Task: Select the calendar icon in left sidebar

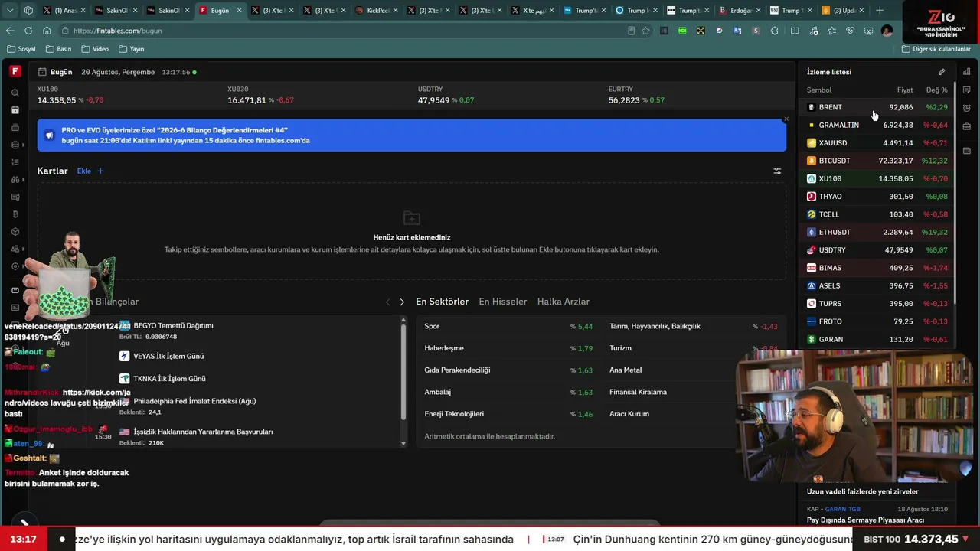Action: [x=15, y=110]
